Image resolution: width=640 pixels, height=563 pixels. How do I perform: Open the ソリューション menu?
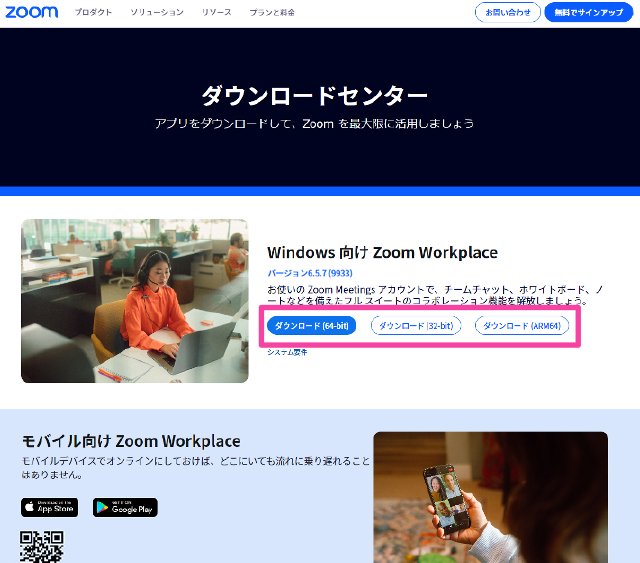[x=157, y=13]
